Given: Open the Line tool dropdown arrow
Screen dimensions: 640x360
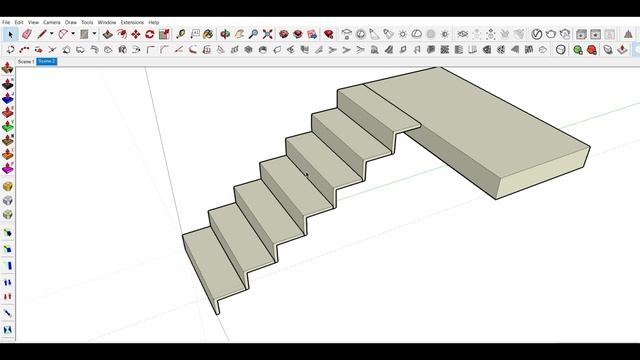Looking at the screenshot, I should [51, 34].
